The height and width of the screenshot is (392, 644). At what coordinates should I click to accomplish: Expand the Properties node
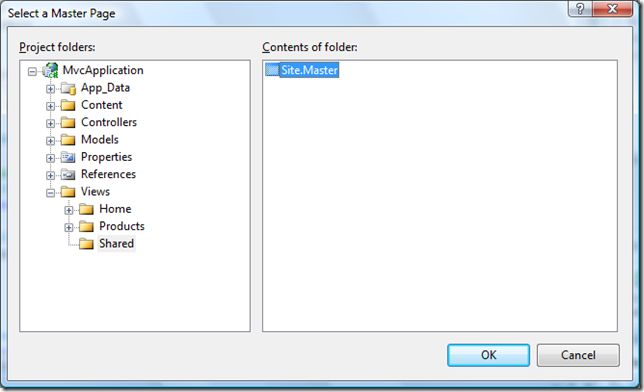tap(50, 158)
